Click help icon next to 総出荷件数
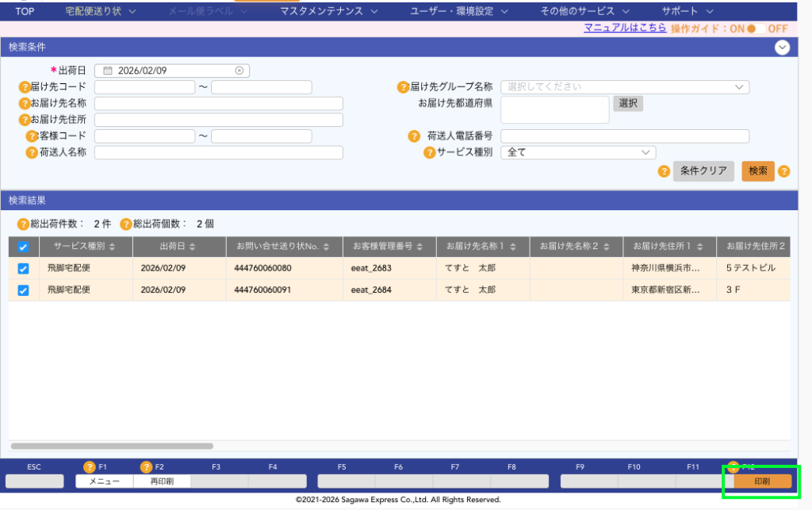Image resolution: width=812 pixels, height=510 pixels. point(24,224)
